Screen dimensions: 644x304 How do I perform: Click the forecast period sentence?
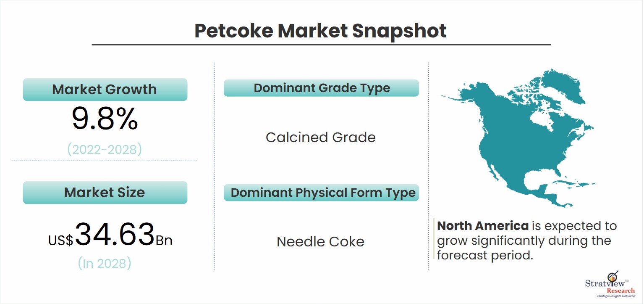click(x=527, y=241)
